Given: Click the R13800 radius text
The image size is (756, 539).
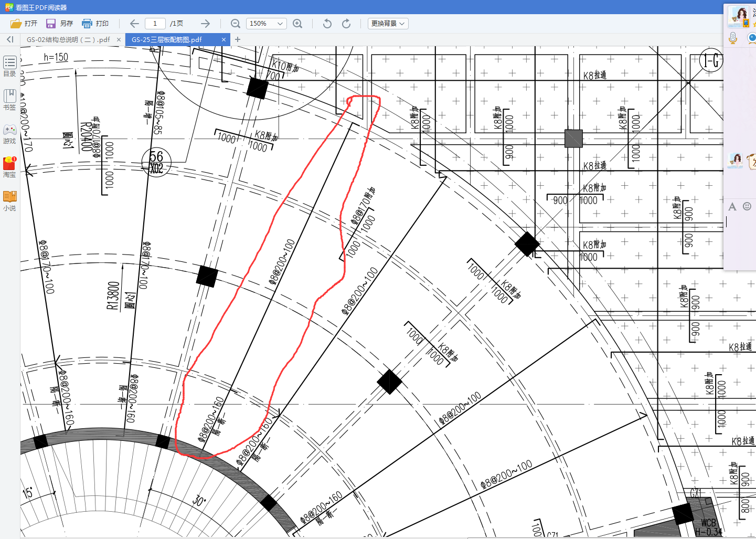Looking at the screenshot, I should pyautogui.click(x=113, y=295).
